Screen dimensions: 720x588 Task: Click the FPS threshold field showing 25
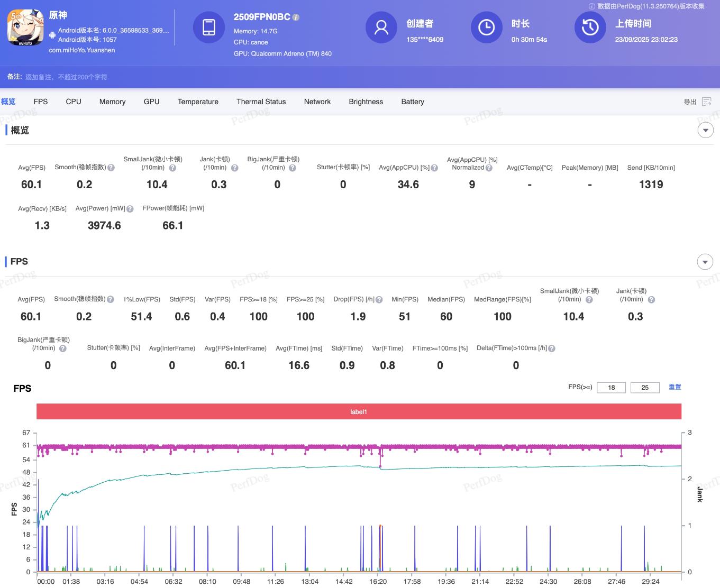(x=645, y=388)
